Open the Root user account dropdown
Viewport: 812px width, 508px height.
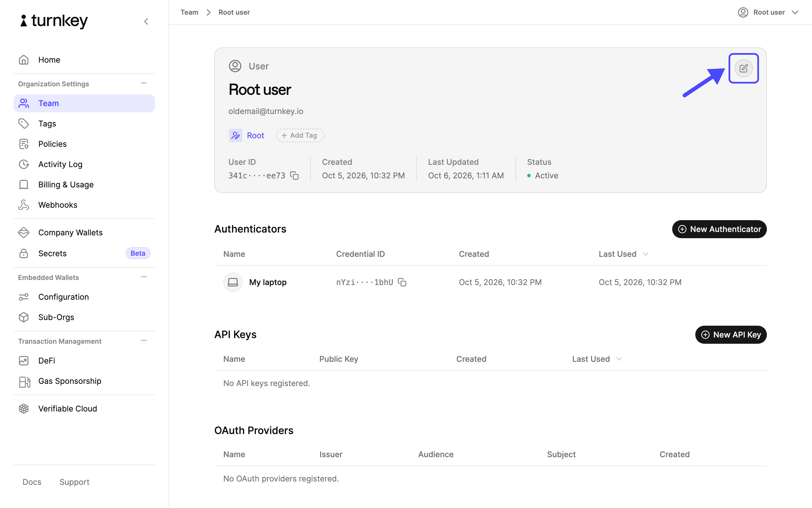pos(768,12)
